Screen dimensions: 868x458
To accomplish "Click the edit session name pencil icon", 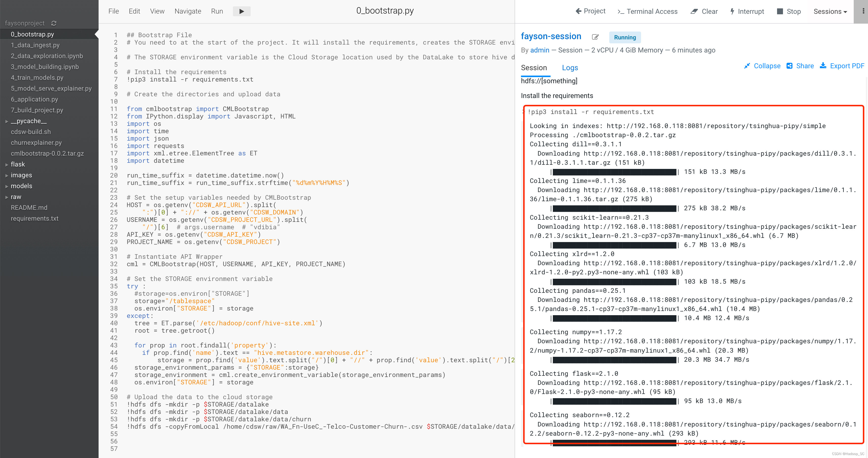I will pos(595,37).
